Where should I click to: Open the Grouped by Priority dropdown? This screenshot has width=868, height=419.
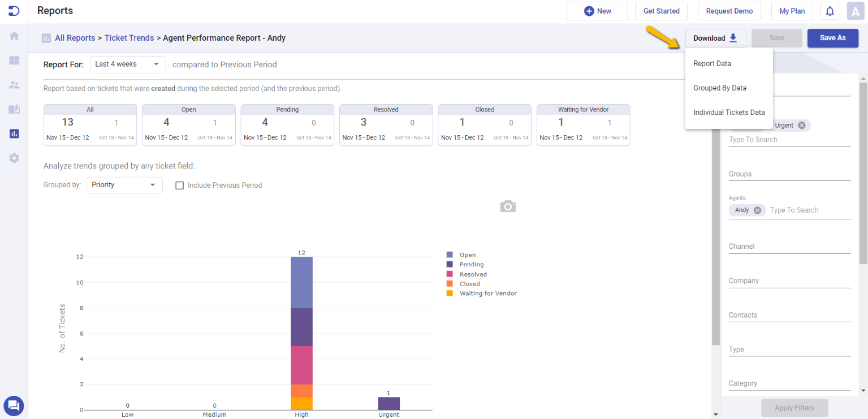click(124, 185)
